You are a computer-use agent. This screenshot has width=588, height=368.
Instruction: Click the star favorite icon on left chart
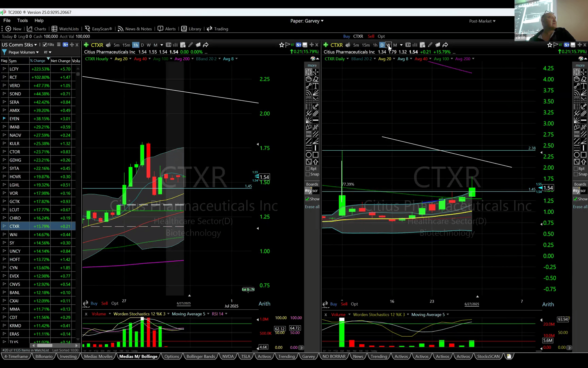(281, 45)
